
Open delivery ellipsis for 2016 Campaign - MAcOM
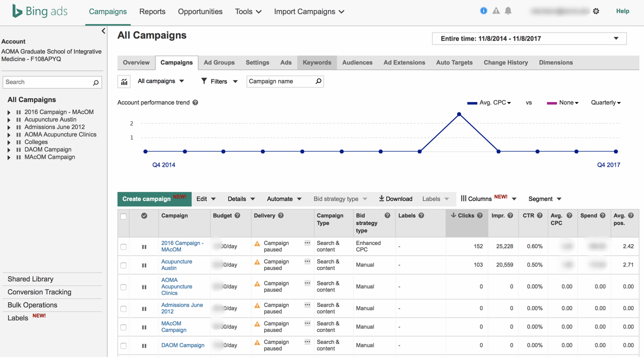(x=307, y=243)
